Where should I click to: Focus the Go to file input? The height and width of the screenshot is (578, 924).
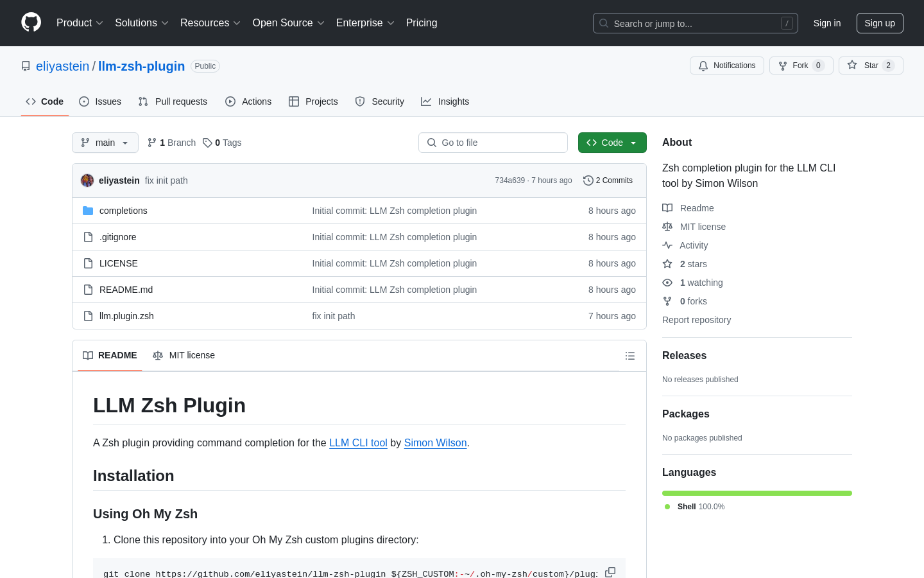click(x=493, y=143)
